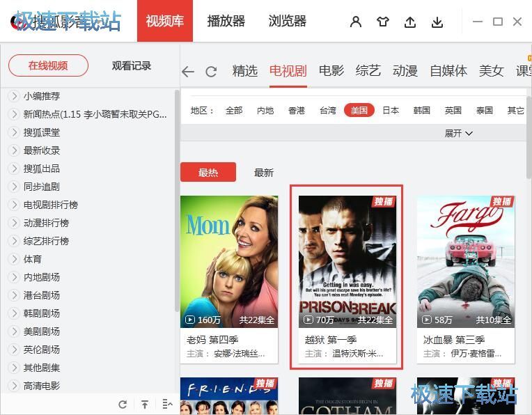This screenshot has width=532, height=415.
Task: Open the skin (shirt) icon
Action: point(383,22)
